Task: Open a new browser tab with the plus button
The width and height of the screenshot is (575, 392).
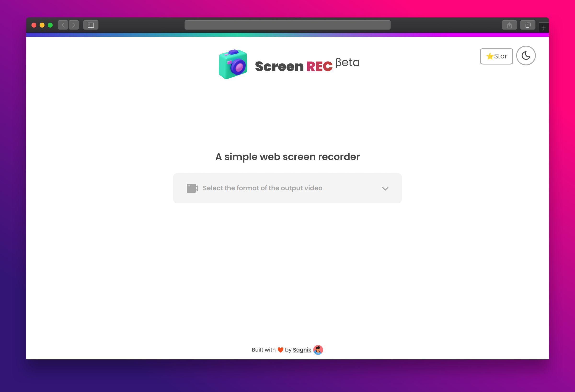Action: tap(544, 28)
